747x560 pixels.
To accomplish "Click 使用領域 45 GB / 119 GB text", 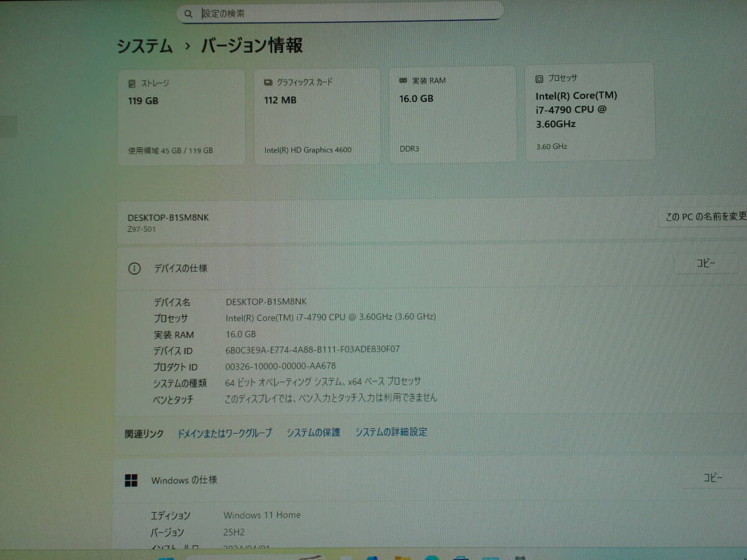I will click(171, 151).
